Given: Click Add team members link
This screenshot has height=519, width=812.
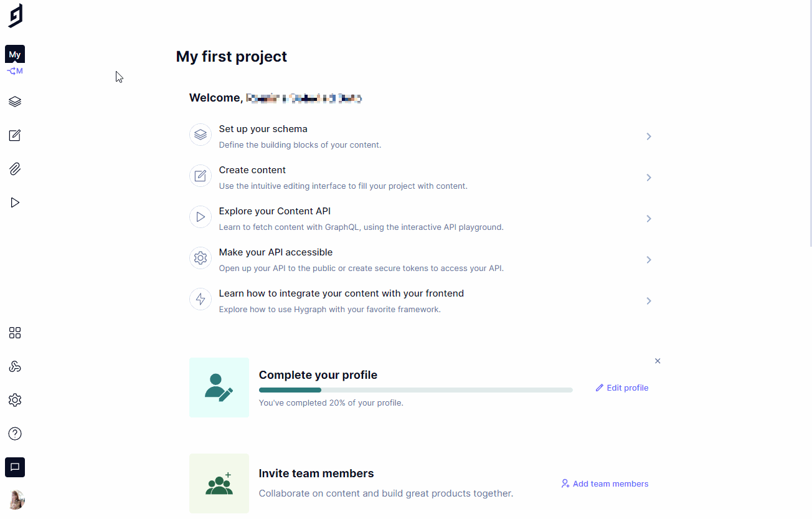Looking at the screenshot, I should 605,483.
